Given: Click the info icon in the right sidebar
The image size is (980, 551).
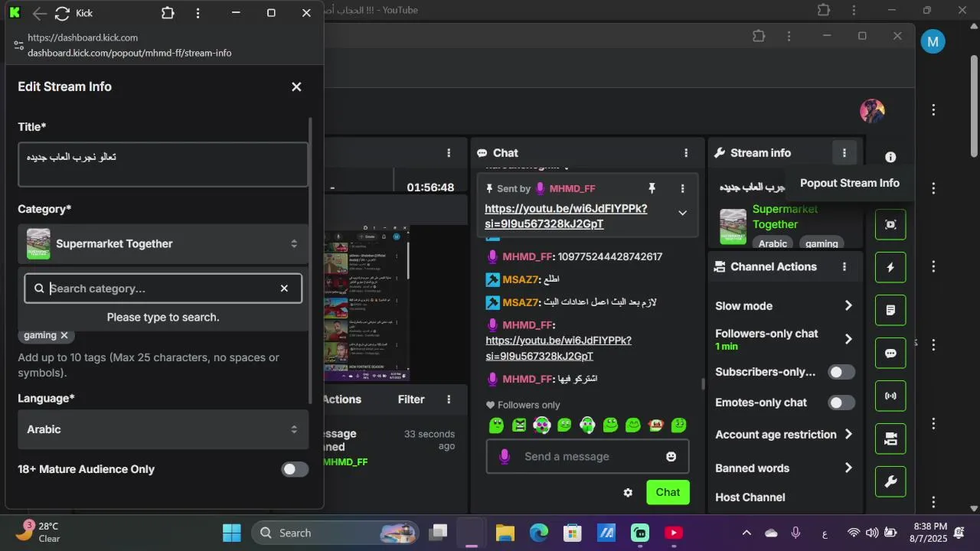Looking at the screenshot, I should tap(890, 157).
